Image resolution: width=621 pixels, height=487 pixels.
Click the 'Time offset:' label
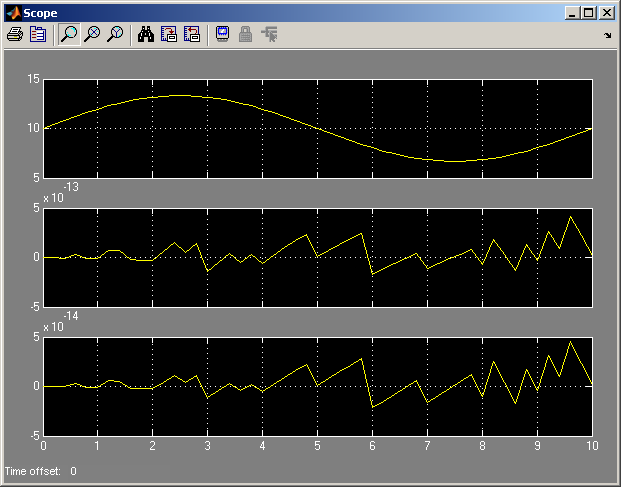click(x=32, y=471)
